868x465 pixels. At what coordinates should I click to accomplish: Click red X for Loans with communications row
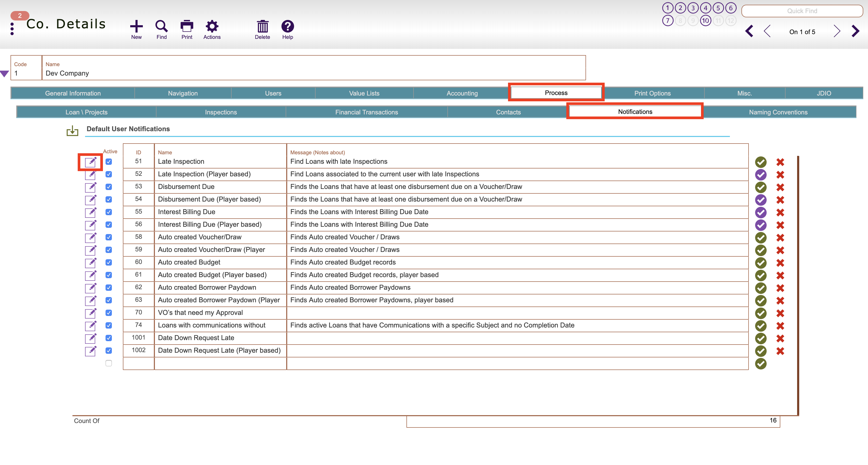click(780, 326)
